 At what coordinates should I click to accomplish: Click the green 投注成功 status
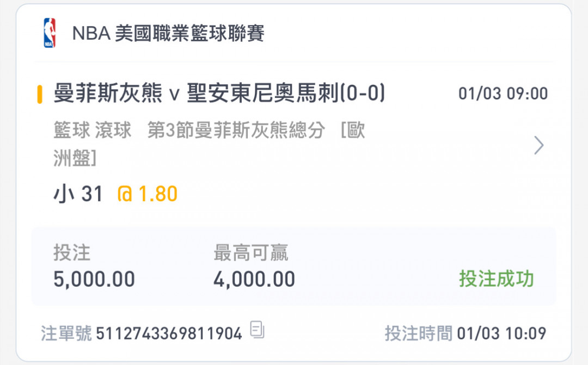497,279
